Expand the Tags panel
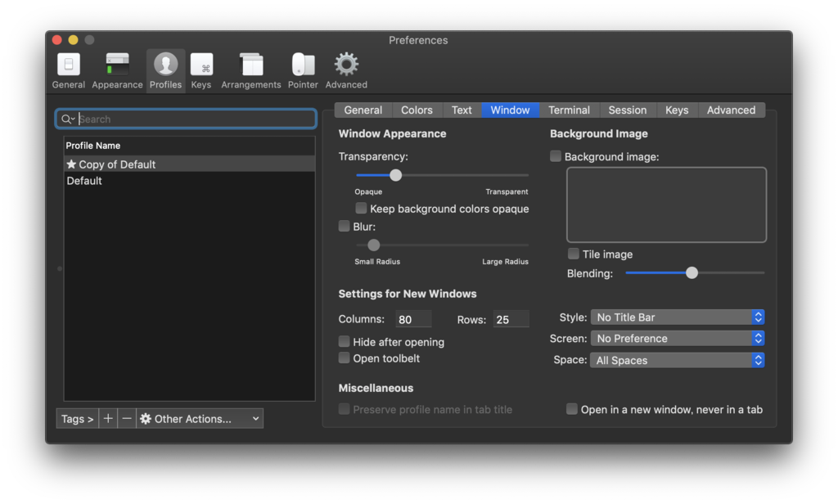The image size is (838, 504). point(78,418)
